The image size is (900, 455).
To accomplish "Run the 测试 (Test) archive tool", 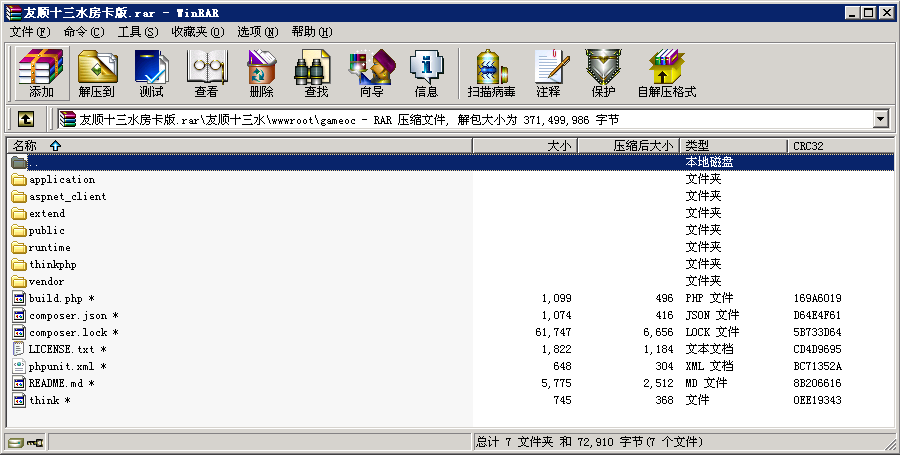I will [x=151, y=73].
